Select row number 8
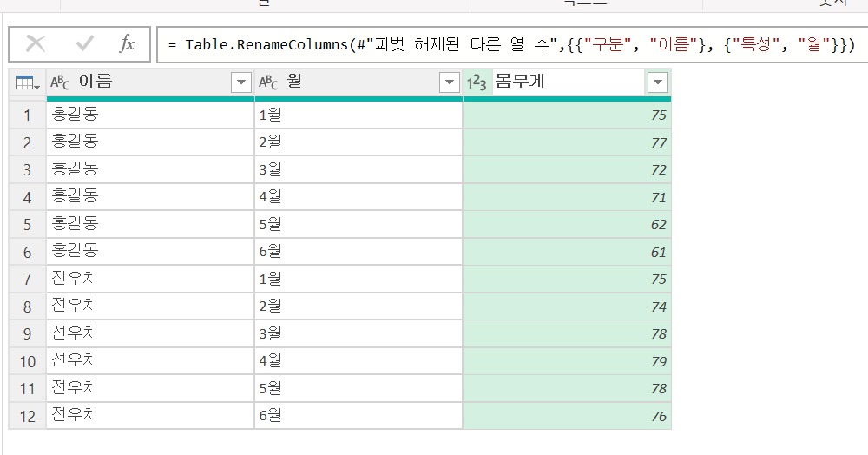Viewport: 868px width, 455px height. click(27, 307)
